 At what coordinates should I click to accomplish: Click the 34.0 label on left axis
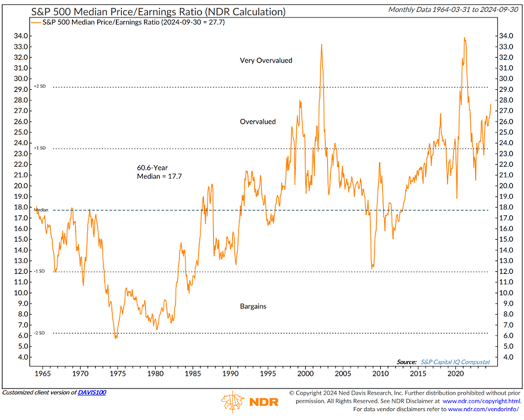click(20, 36)
